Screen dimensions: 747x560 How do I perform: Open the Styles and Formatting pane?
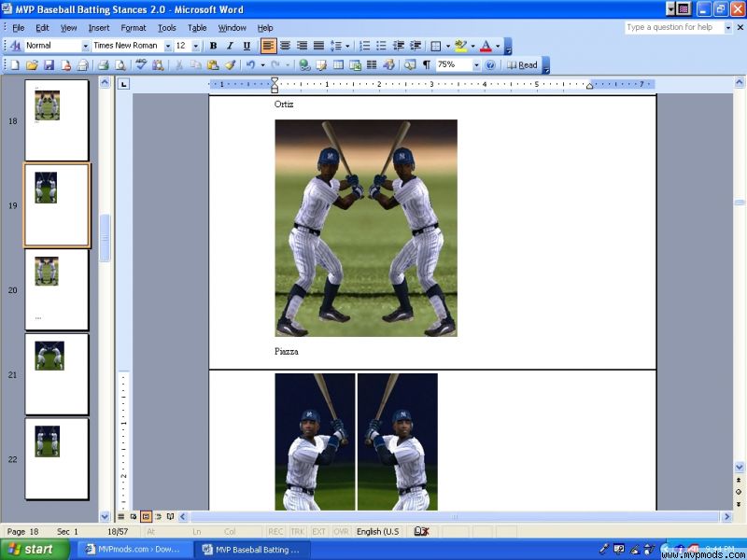(x=15, y=46)
